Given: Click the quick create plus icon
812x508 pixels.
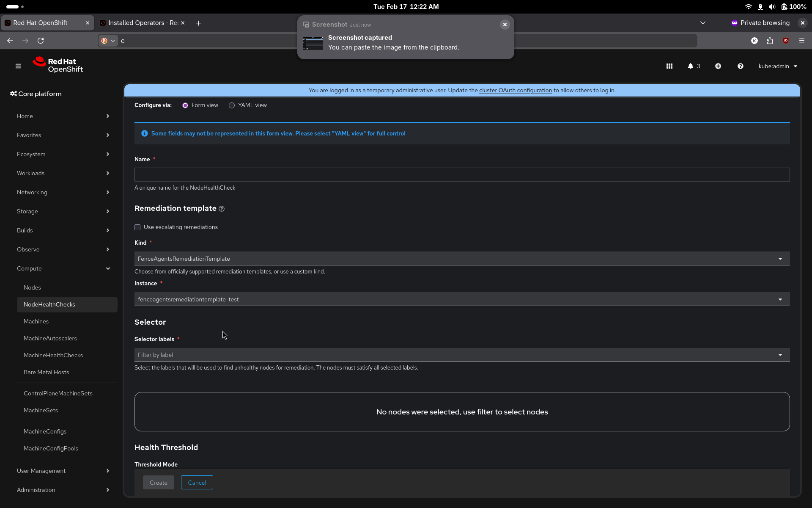Looking at the screenshot, I should point(718,66).
